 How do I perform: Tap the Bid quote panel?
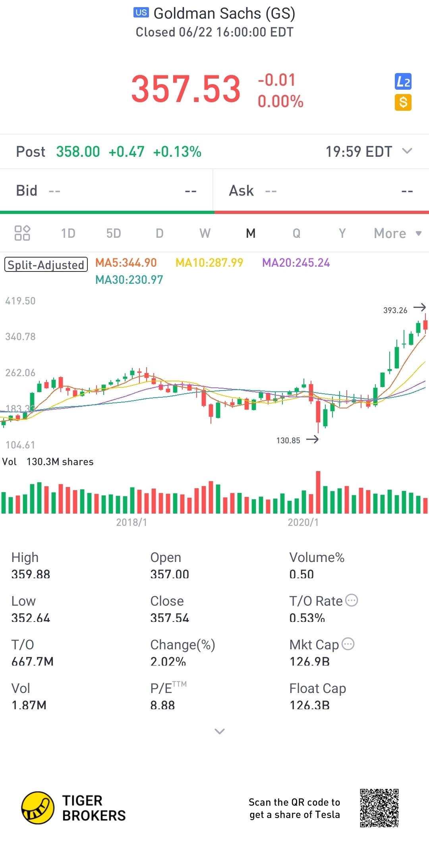(106, 191)
